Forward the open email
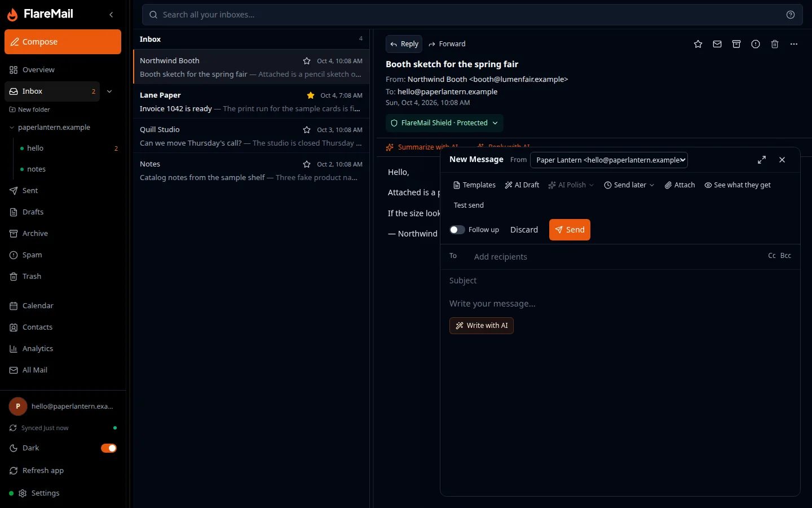The width and height of the screenshot is (812, 508). (447, 44)
